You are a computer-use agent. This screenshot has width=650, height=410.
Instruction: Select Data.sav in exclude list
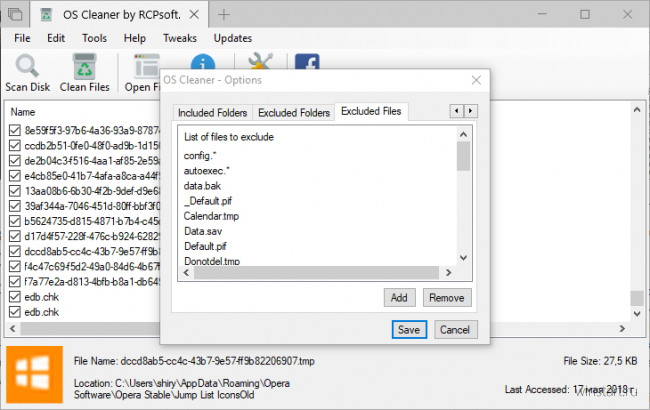click(203, 231)
